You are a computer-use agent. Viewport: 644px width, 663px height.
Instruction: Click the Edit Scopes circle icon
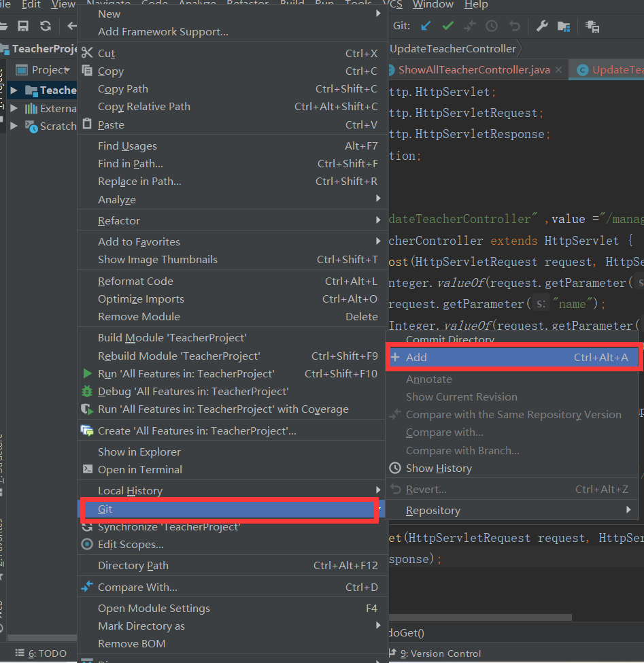pyautogui.click(x=87, y=544)
